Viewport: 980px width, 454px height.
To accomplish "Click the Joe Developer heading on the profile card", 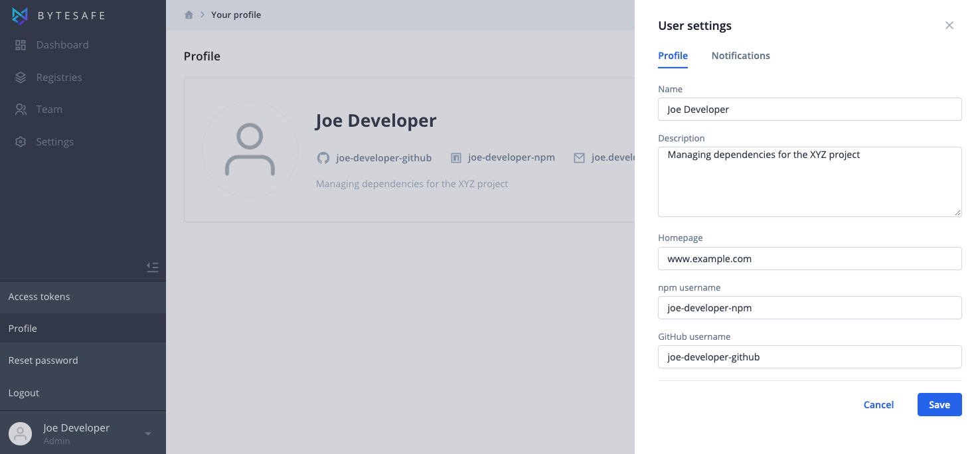I will (376, 121).
